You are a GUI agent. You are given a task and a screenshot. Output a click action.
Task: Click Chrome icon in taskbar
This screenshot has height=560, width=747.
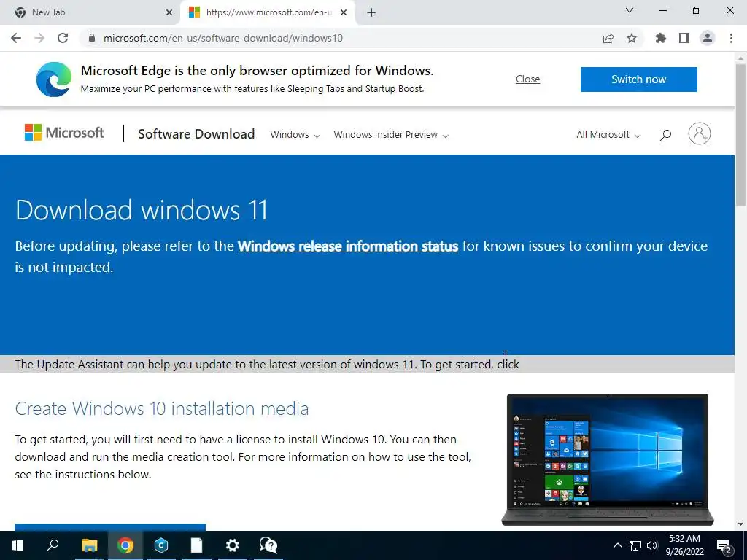[x=125, y=545]
